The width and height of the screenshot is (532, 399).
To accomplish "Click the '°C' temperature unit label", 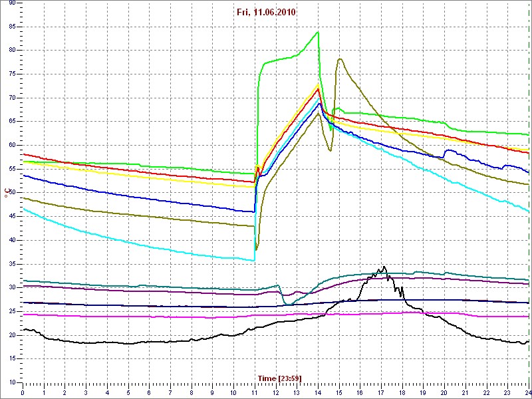I will pos(6,194).
